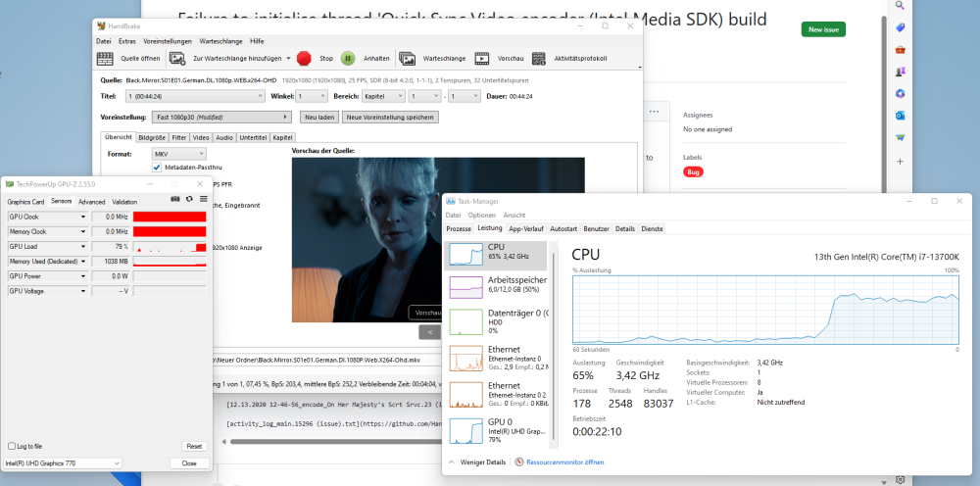The image size is (980, 486).
Task: Click the red Bug label on GitHub
Action: pos(693,171)
